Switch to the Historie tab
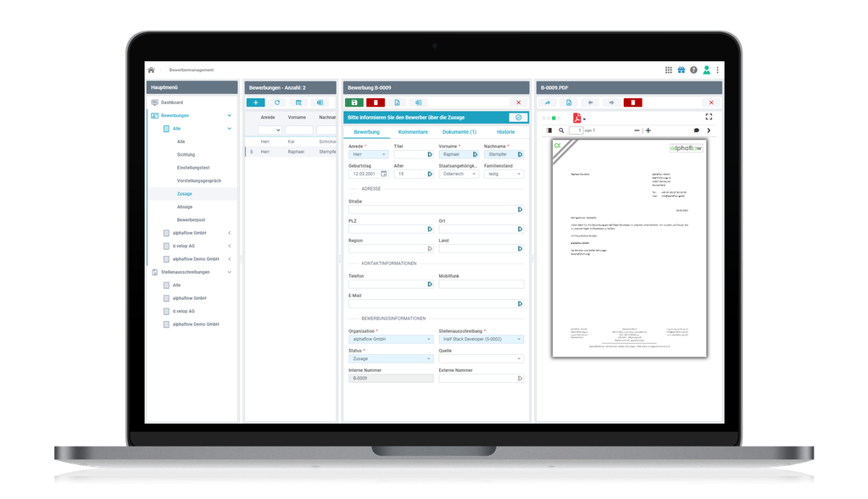This screenshot has height=499, width=868. tap(505, 132)
